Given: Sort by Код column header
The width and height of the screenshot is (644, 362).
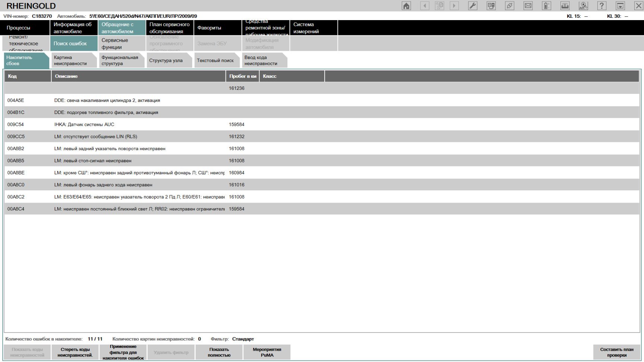Looking at the screenshot, I should click(x=28, y=76).
